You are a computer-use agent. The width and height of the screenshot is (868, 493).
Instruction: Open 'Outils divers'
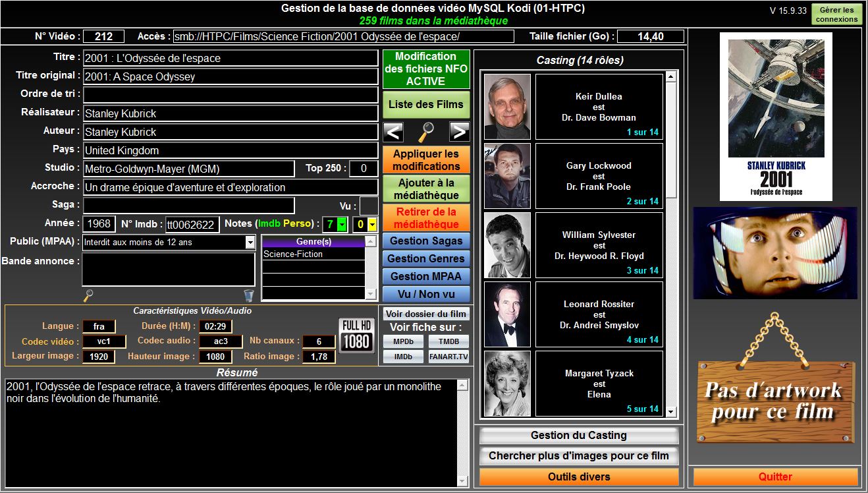579,477
